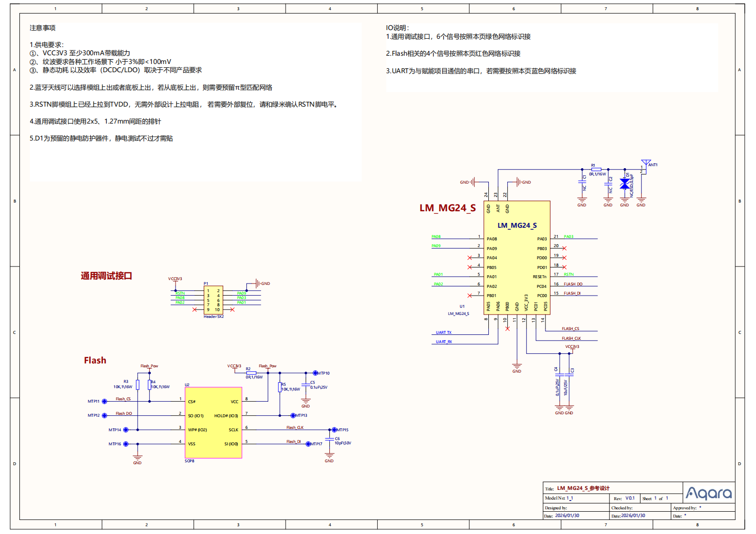Image resolution: width=756 pixels, height=534 pixels.
Task: Click capacitor C6 10pF/50V
Action: coord(330,439)
